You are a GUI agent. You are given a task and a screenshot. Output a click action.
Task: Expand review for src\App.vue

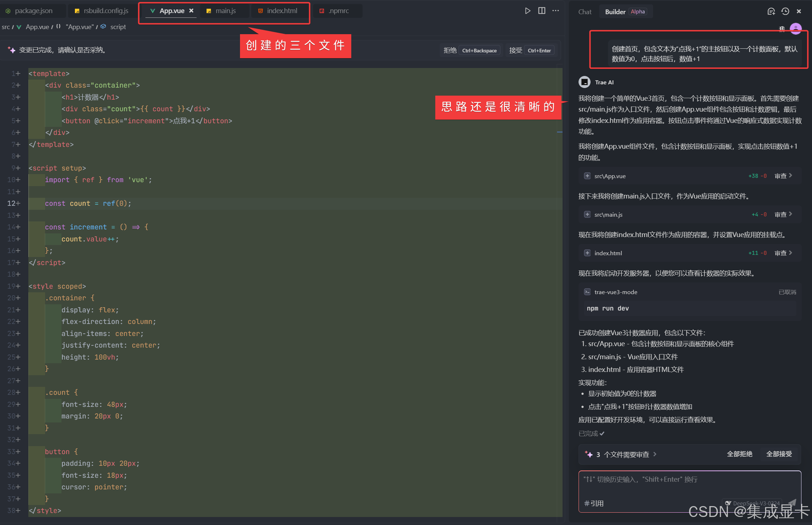[x=783, y=176]
